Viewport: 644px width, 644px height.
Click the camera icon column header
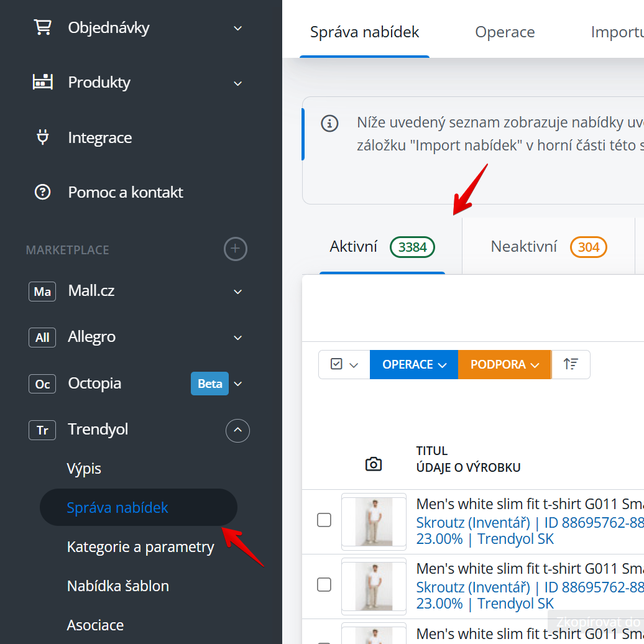point(374,464)
